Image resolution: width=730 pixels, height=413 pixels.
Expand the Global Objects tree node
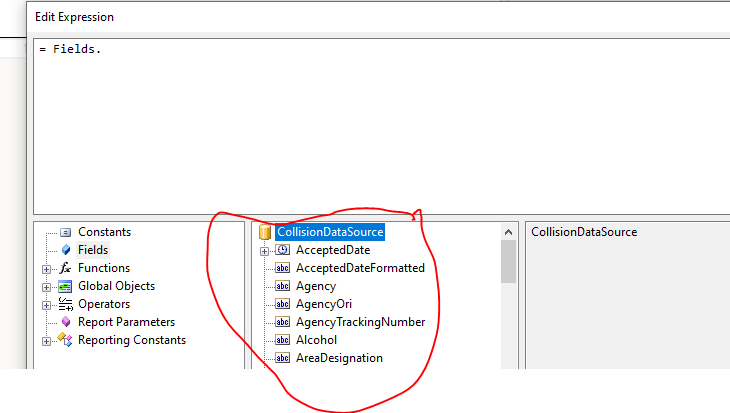[46, 287]
